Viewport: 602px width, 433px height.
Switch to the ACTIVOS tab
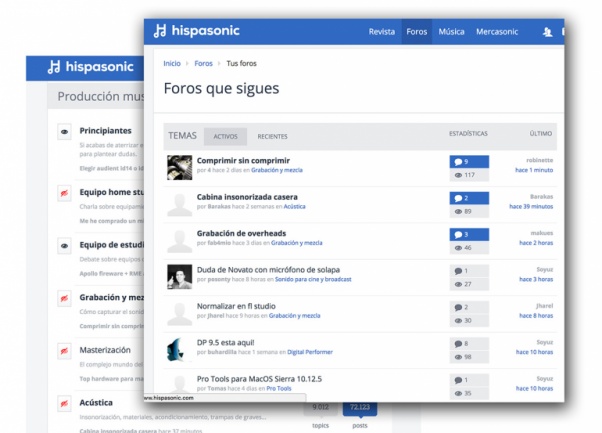tap(225, 137)
